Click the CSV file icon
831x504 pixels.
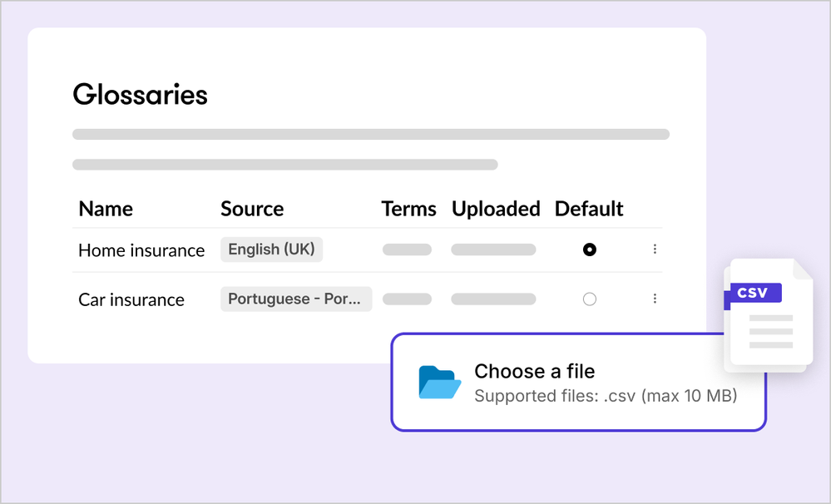click(767, 316)
